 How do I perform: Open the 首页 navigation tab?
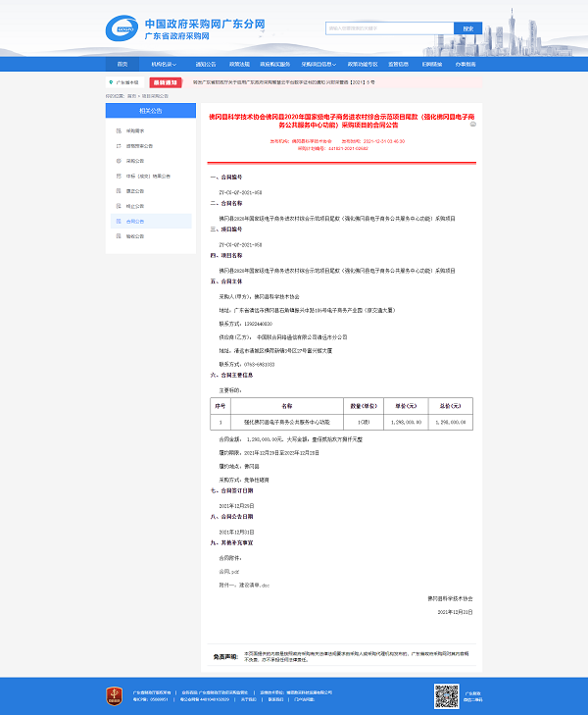[122, 65]
